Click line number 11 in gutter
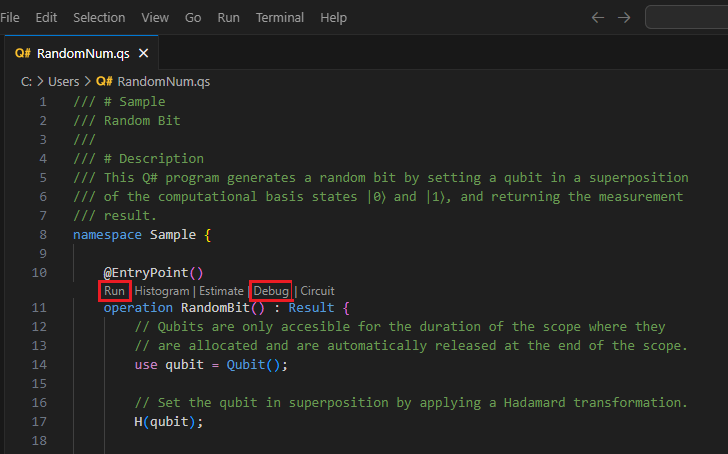The image size is (728, 454). pos(39,307)
